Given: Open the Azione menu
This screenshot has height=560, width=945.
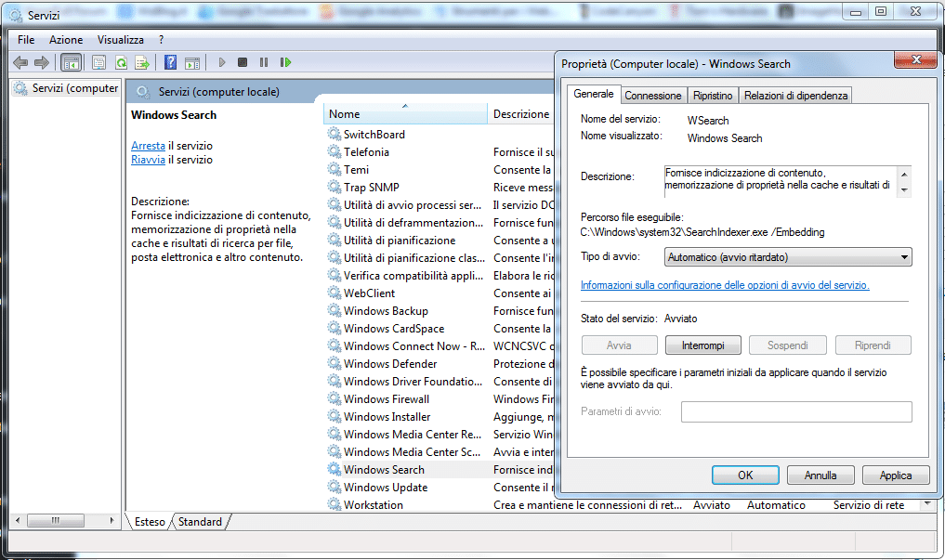Looking at the screenshot, I should coord(65,39).
